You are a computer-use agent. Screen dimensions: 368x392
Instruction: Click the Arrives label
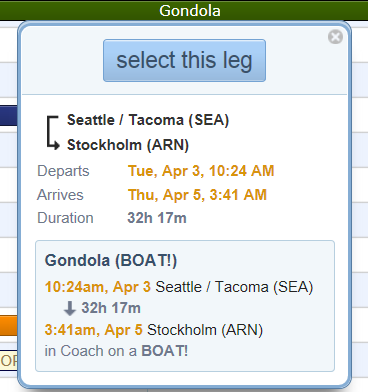pyautogui.click(x=60, y=195)
